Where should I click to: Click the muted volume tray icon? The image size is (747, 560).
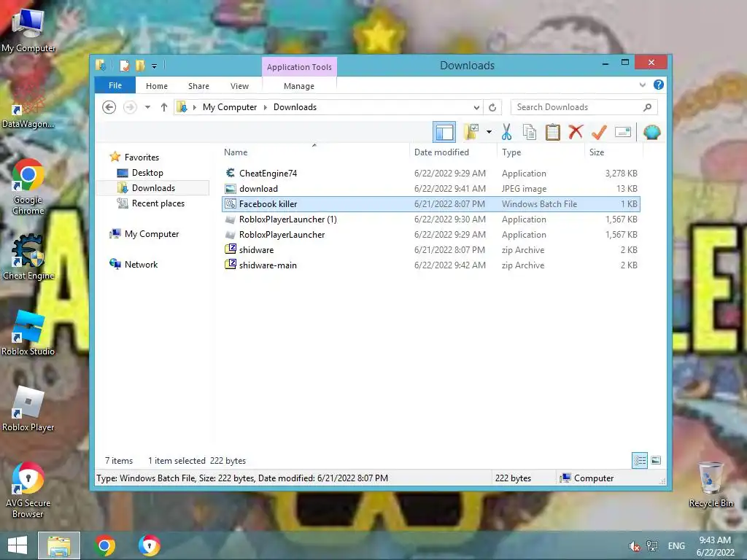click(634, 546)
